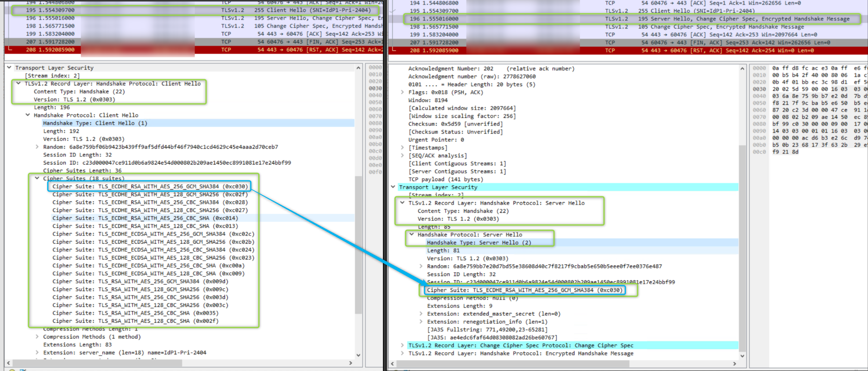
Task: Select packet 198 Change Cipher Spec in right list
Action: (628, 27)
